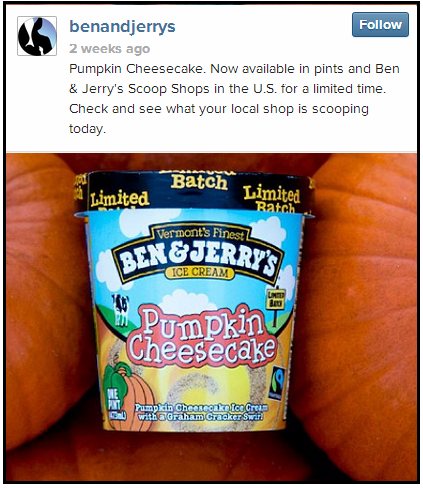Click the cow illustration on the carton

(x=120, y=309)
